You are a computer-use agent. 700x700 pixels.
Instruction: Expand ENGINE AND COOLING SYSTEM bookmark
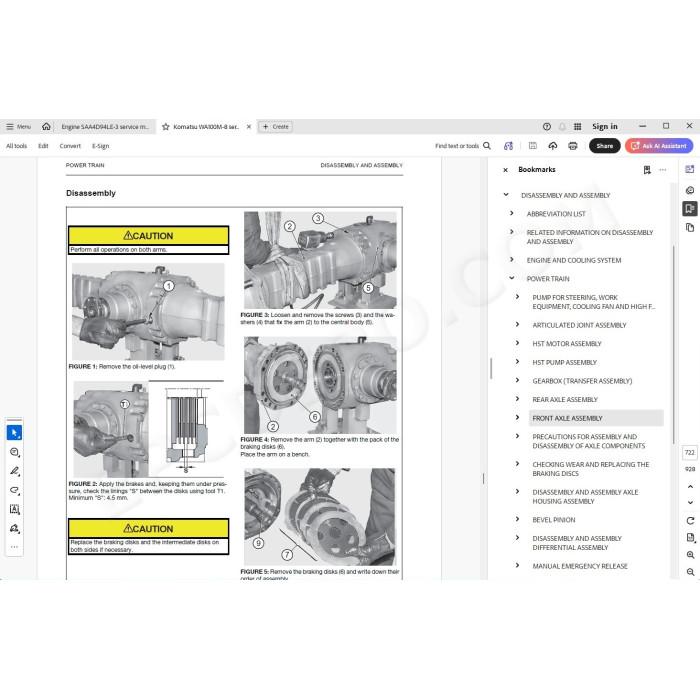(x=512, y=260)
